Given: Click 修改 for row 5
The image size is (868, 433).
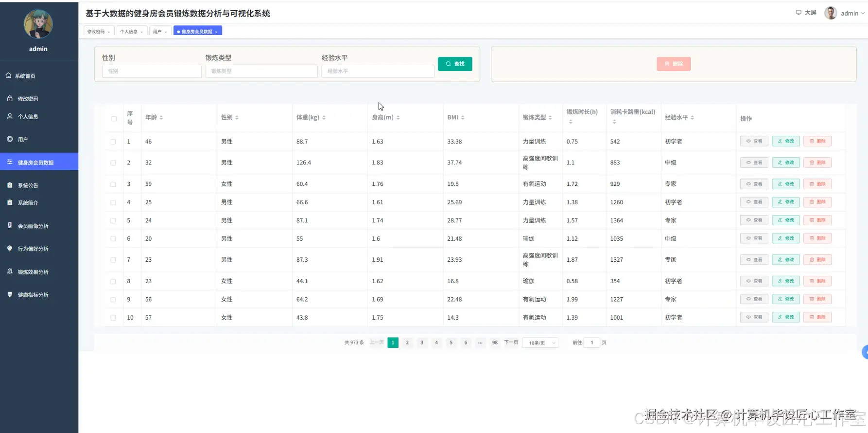Looking at the screenshot, I should [x=786, y=220].
